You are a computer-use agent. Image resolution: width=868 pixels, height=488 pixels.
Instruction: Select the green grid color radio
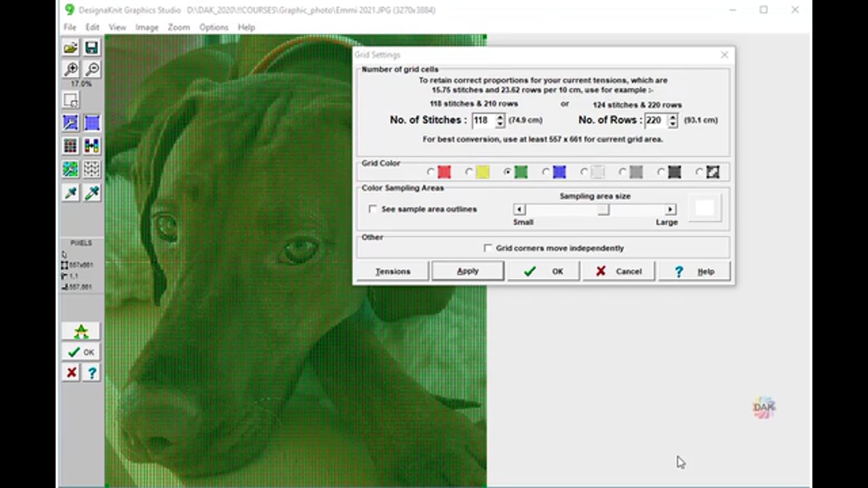point(508,172)
